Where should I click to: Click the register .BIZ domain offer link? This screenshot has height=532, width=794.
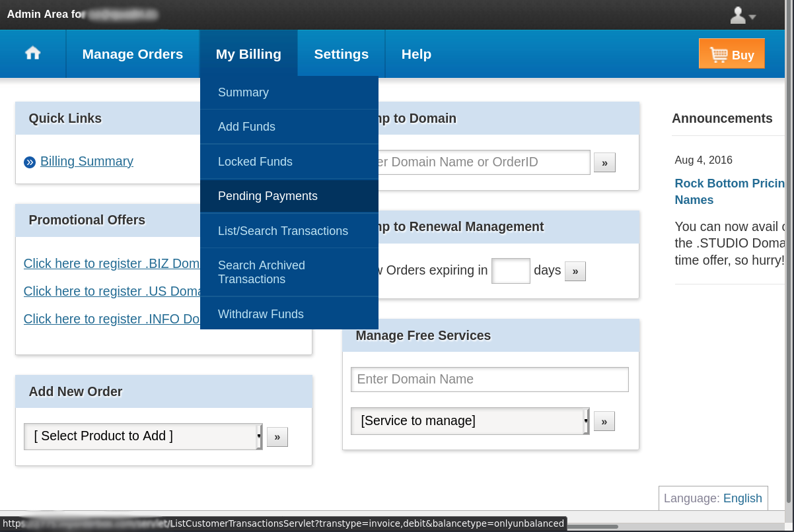[112, 263]
